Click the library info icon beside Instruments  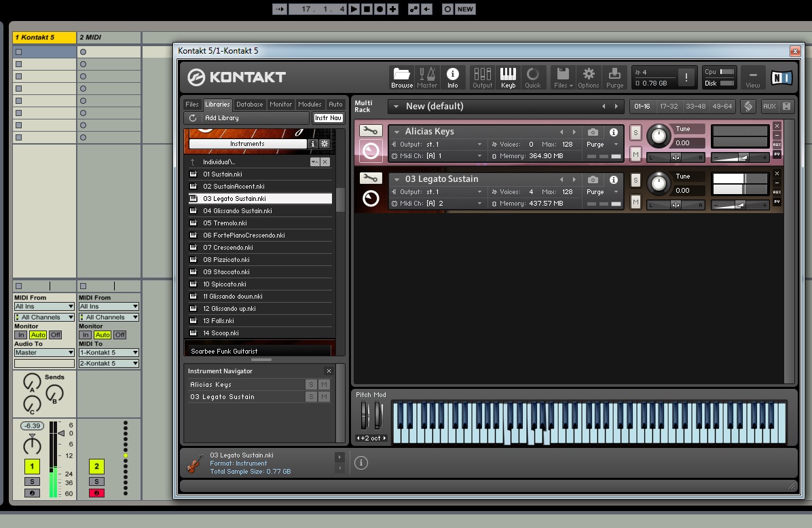313,144
